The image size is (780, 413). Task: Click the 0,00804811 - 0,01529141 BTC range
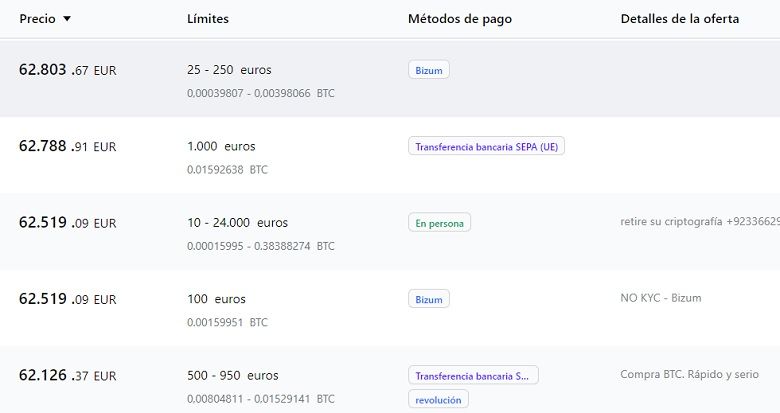pyautogui.click(x=261, y=399)
